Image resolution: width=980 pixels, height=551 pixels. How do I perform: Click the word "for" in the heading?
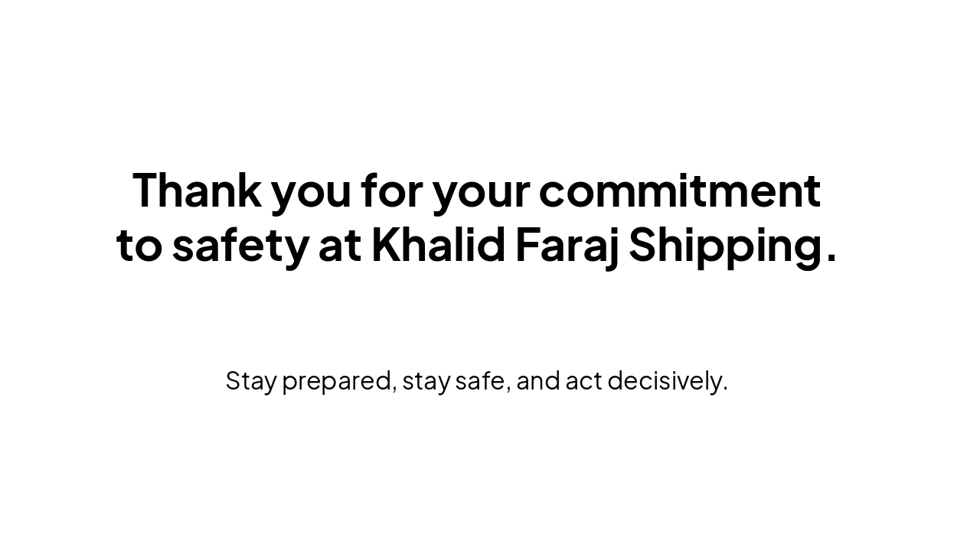[x=391, y=190]
